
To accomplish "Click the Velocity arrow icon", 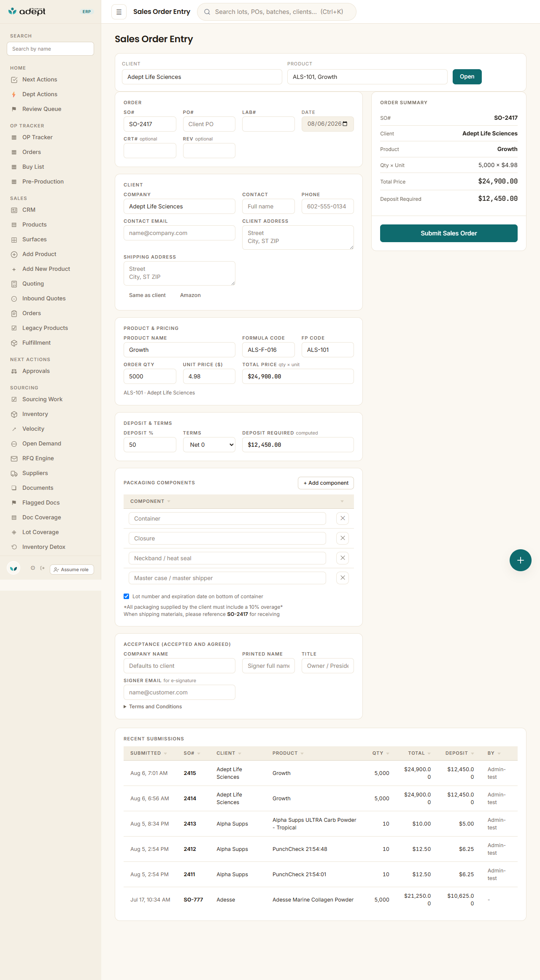I will pos(14,429).
